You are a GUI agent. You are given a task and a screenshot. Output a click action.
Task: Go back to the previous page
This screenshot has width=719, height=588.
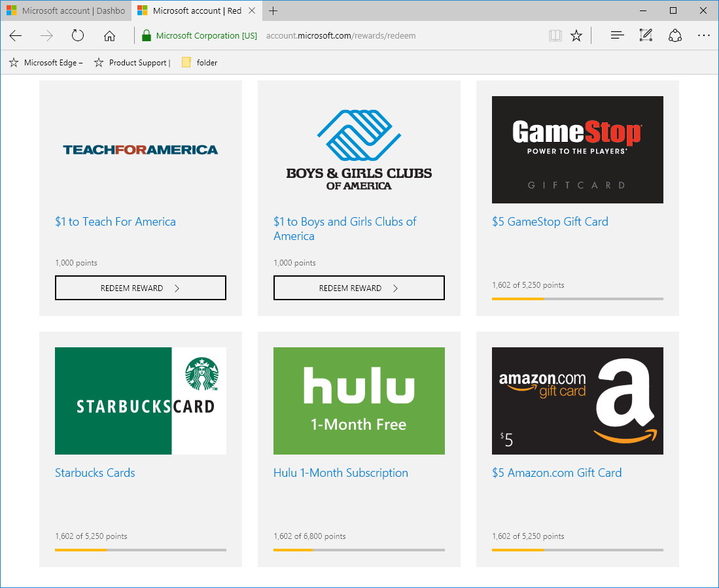16,36
